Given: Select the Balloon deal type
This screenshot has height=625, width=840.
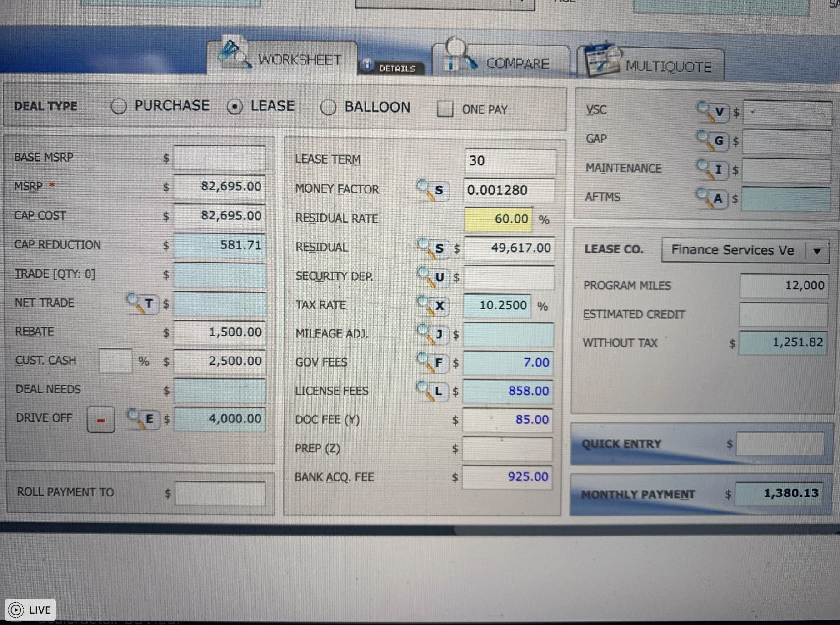Looking at the screenshot, I should coord(328,108).
